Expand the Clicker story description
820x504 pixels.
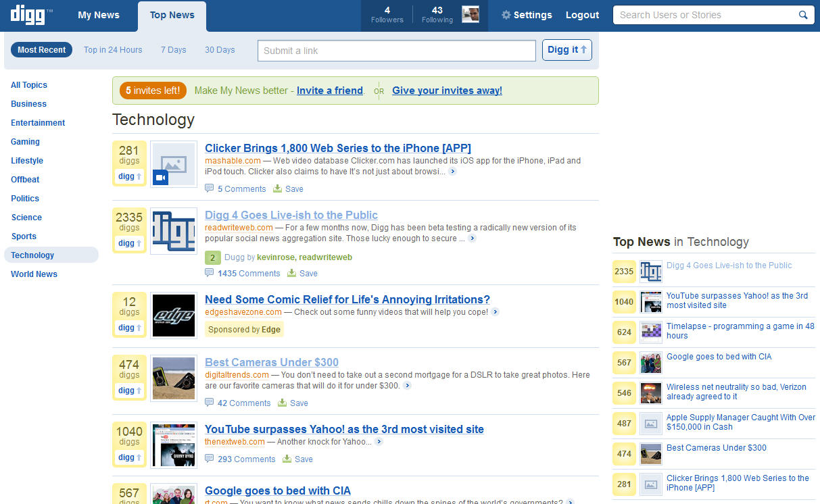tap(452, 172)
